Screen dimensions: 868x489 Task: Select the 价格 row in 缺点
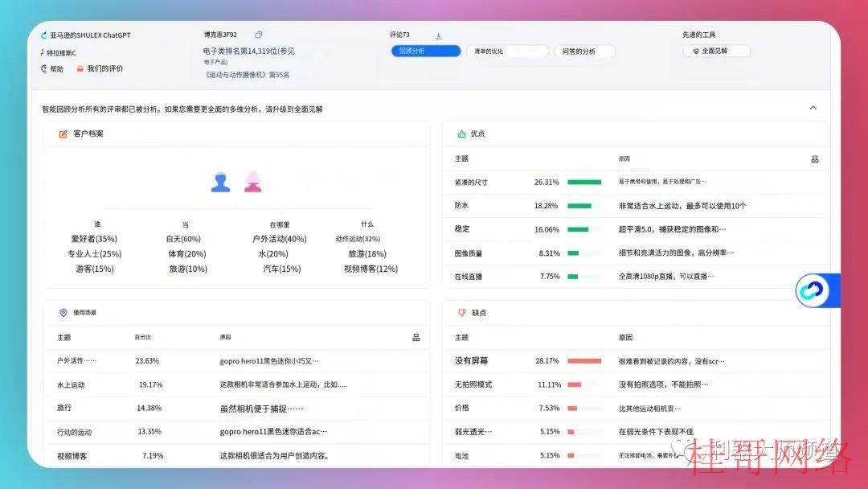(x=634, y=408)
